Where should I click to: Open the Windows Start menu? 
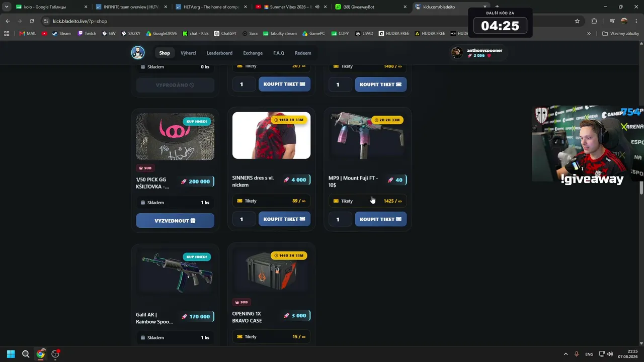(11, 354)
